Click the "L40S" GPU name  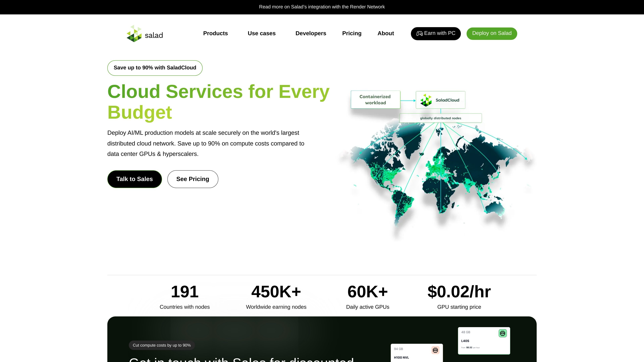(465, 341)
